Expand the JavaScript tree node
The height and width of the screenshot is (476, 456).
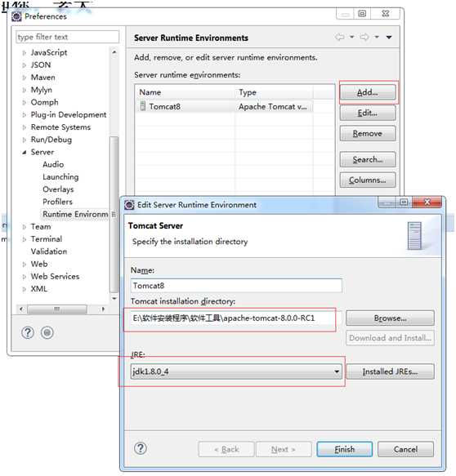click(25, 53)
